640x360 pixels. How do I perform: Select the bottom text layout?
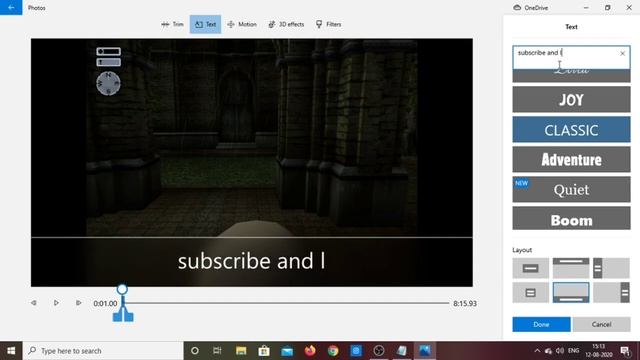pos(571,293)
